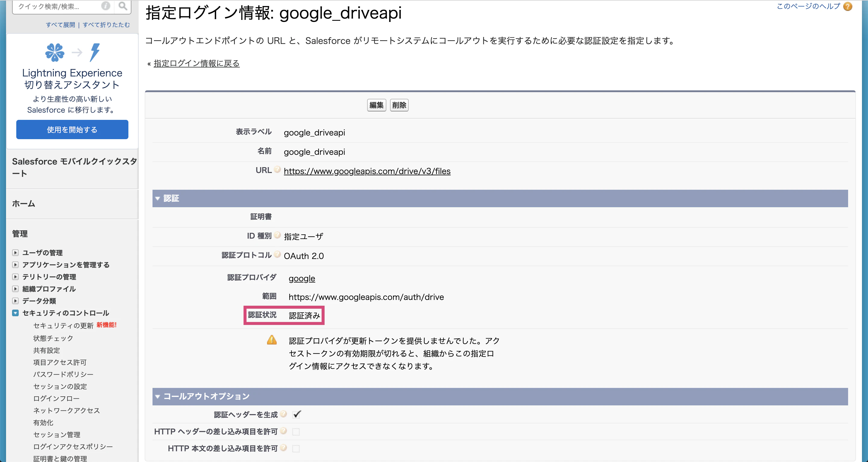The height and width of the screenshot is (462, 868).
Task: Click 使用を開始する button
Action: [72, 130]
